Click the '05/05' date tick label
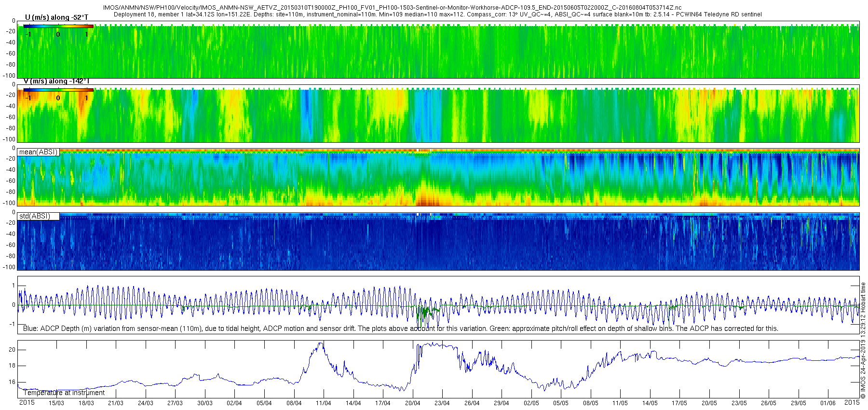 point(561,403)
